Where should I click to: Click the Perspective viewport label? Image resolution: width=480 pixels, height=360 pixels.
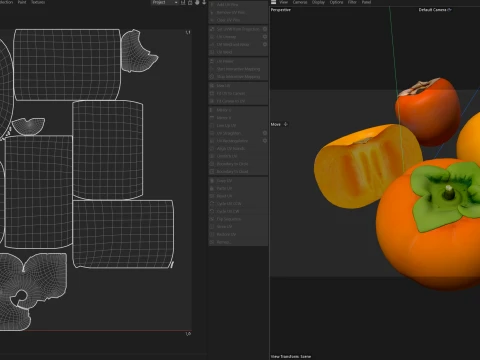[281, 10]
